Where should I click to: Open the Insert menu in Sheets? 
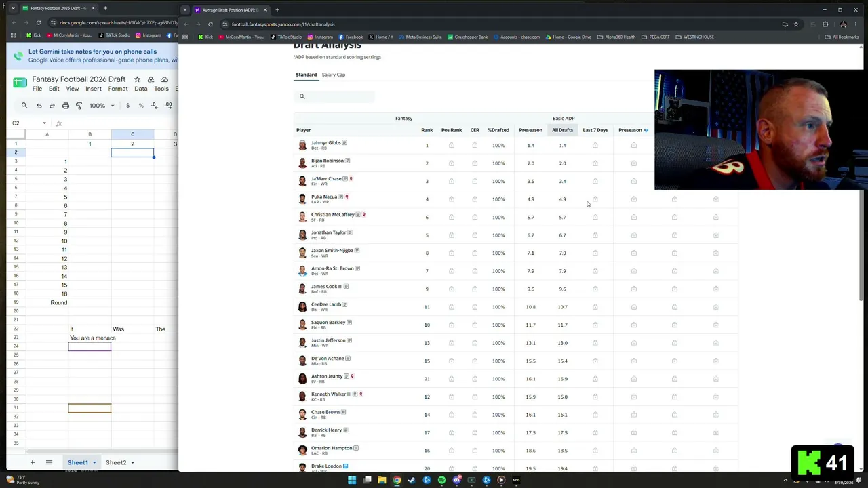(x=94, y=89)
